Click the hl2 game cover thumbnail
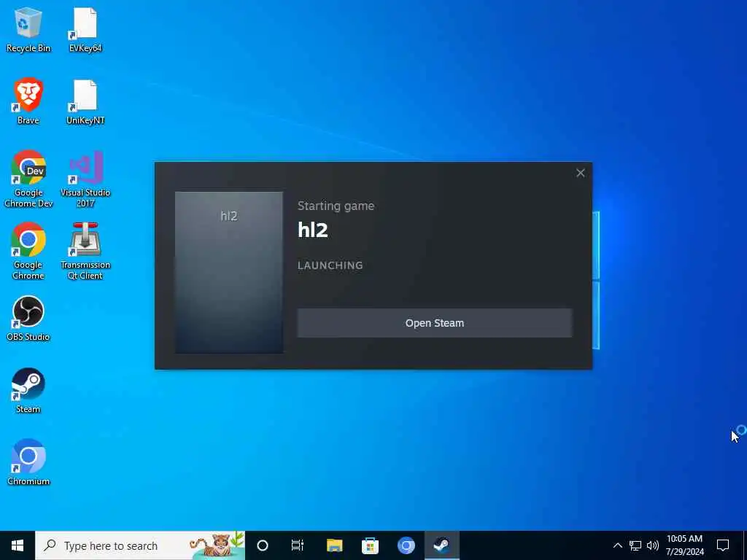Screen dimensions: 747x560 pyautogui.click(x=228, y=273)
